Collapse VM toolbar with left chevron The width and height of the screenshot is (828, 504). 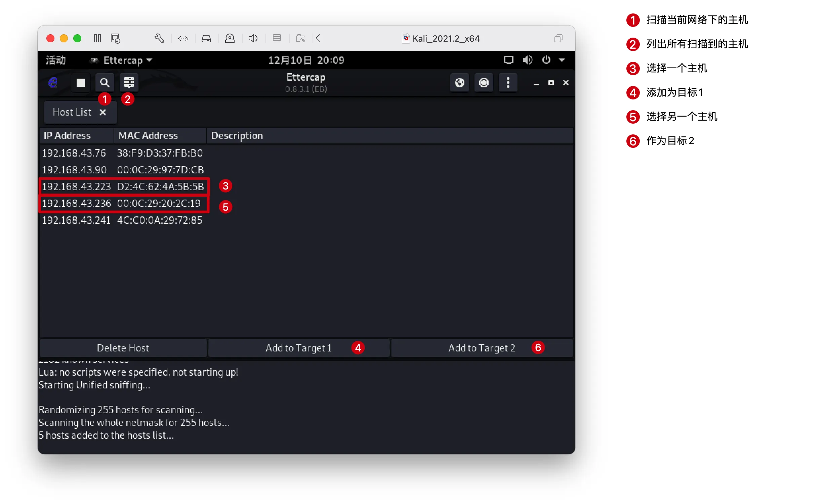click(318, 39)
